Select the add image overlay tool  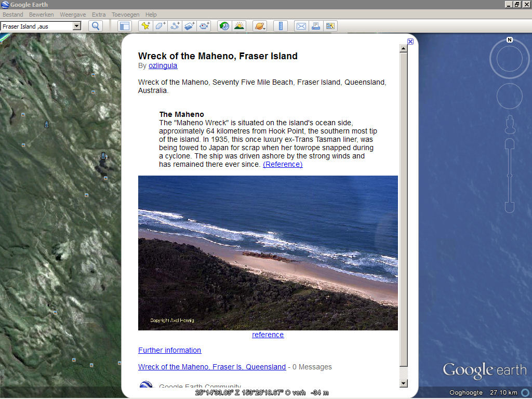click(189, 26)
